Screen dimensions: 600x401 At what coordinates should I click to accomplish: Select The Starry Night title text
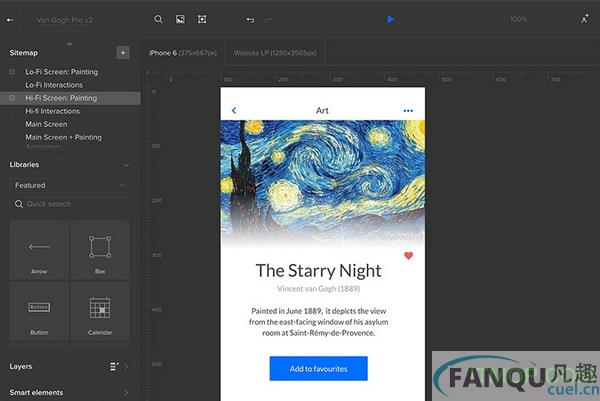point(318,271)
